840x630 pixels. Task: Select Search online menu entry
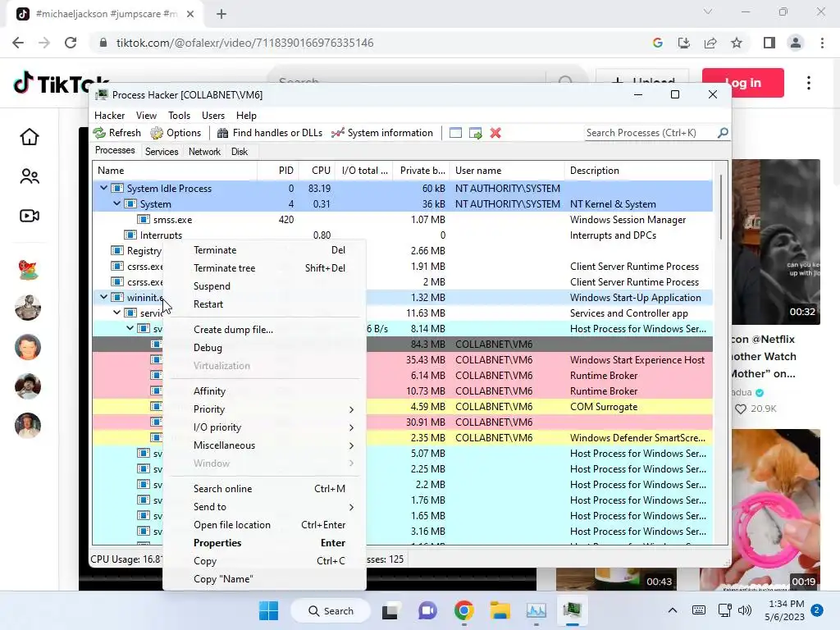pos(265,489)
